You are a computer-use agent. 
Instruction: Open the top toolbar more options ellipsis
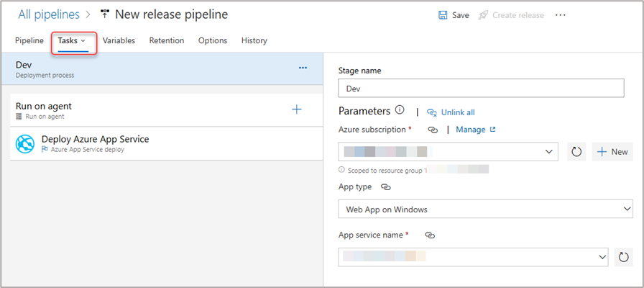561,15
